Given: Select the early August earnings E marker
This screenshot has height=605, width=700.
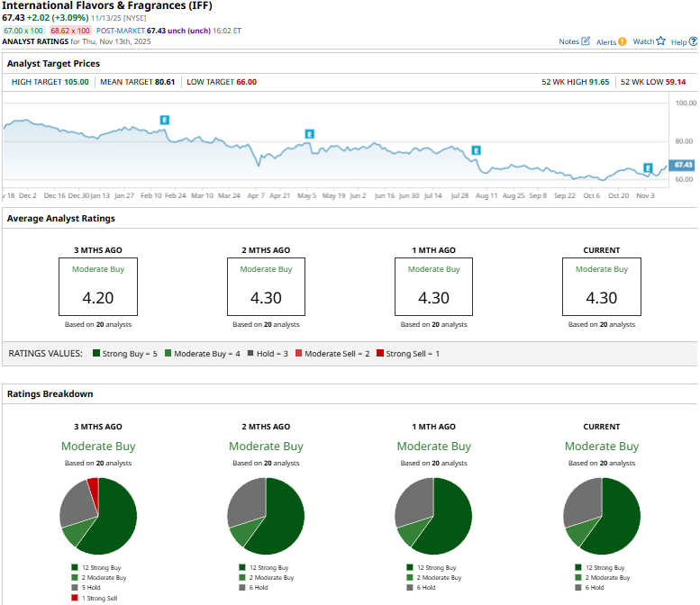Looking at the screenshot, I should (477, 150).
